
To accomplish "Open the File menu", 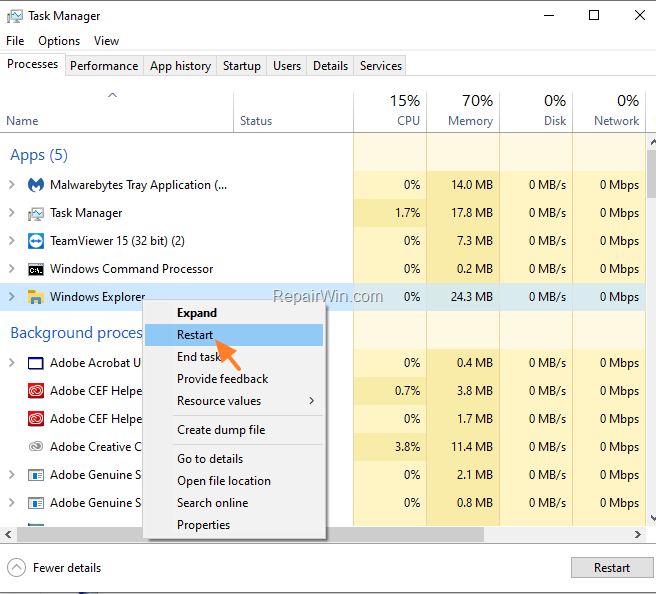I will coord(15,41).
